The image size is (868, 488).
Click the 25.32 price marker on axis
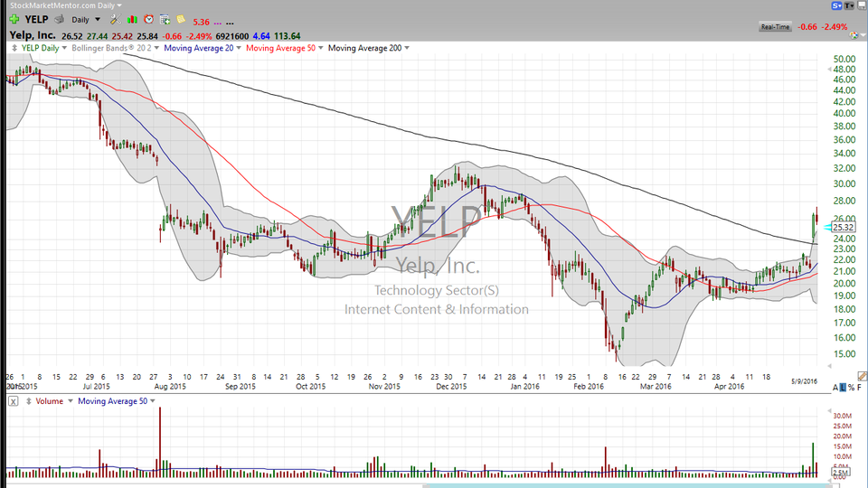pyautogui.click(x=843, y=228)
